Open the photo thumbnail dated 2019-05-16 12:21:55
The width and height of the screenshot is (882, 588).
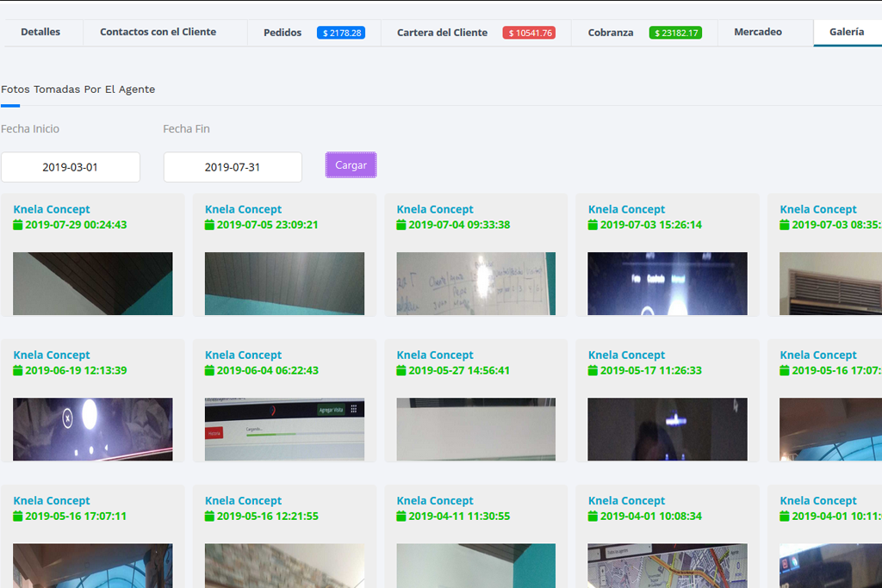tap(284, 566)
